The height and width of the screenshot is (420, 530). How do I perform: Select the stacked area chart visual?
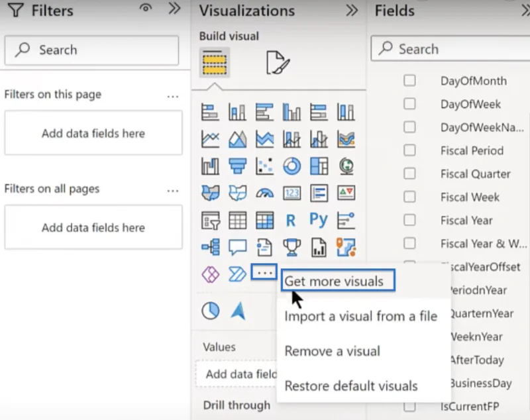tap(264, 139)
